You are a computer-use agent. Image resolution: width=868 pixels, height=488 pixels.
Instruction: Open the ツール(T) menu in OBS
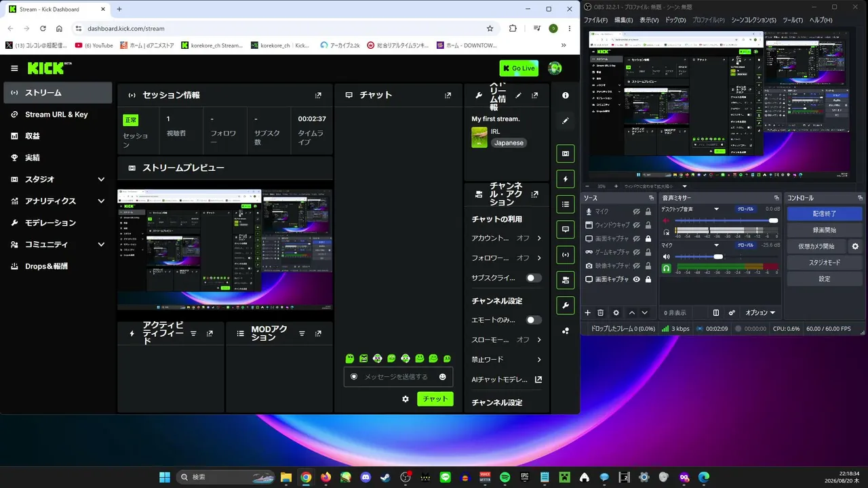tap(792, 20)
